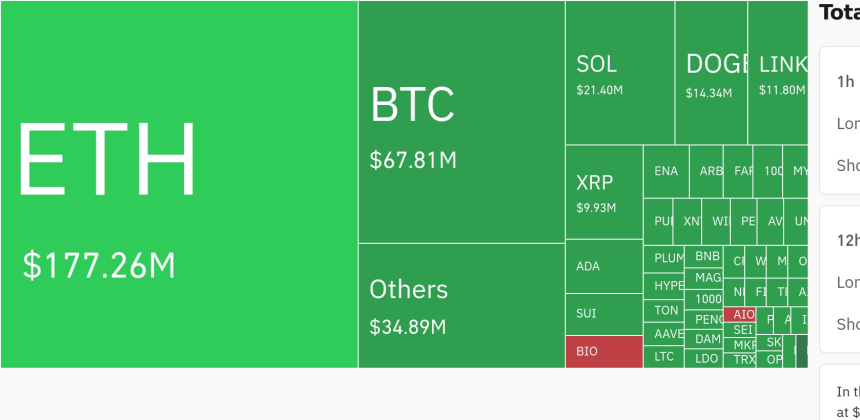Click the LTC tile
The width and height of the screenshot is (860, 420).
pyautogui.click(x=664, y=356)
